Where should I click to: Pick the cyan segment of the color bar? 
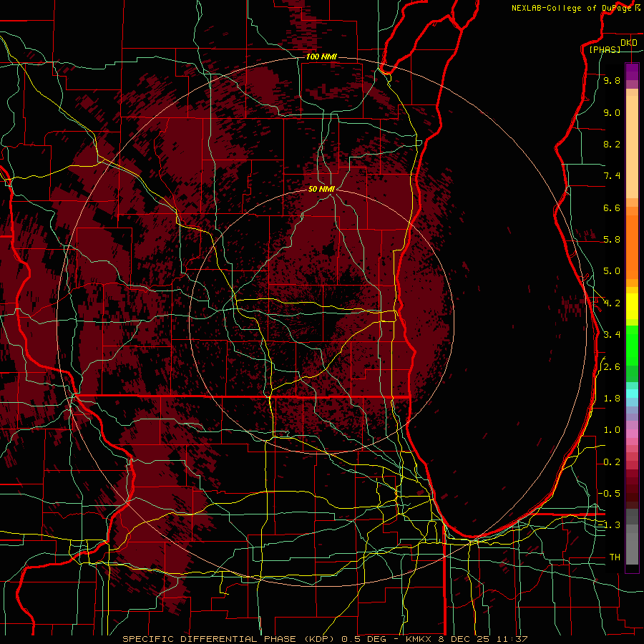[632, 393]
